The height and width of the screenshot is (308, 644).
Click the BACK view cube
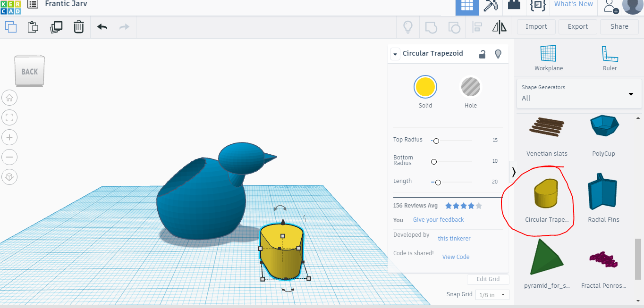[29, 71]
